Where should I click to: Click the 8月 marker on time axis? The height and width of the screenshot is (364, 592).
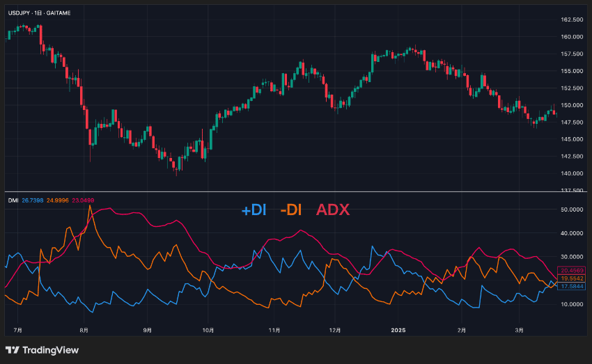click(84, 330)
